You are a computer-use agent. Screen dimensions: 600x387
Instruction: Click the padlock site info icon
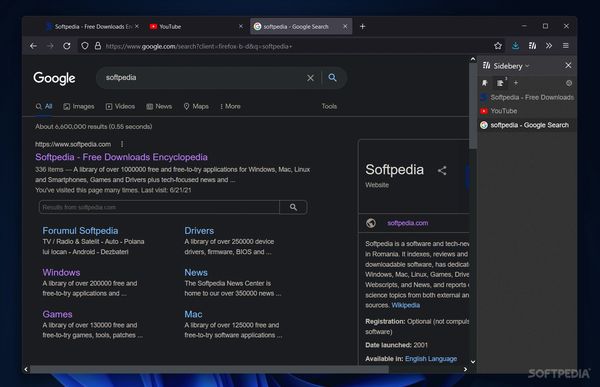[x=98, y=46]
